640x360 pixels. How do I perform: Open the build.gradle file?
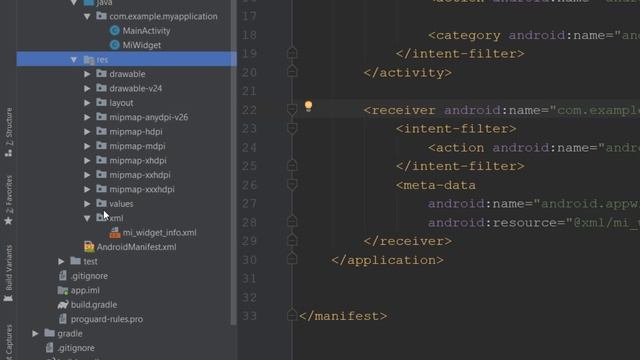pyautogui.click(x=94, y=304)
